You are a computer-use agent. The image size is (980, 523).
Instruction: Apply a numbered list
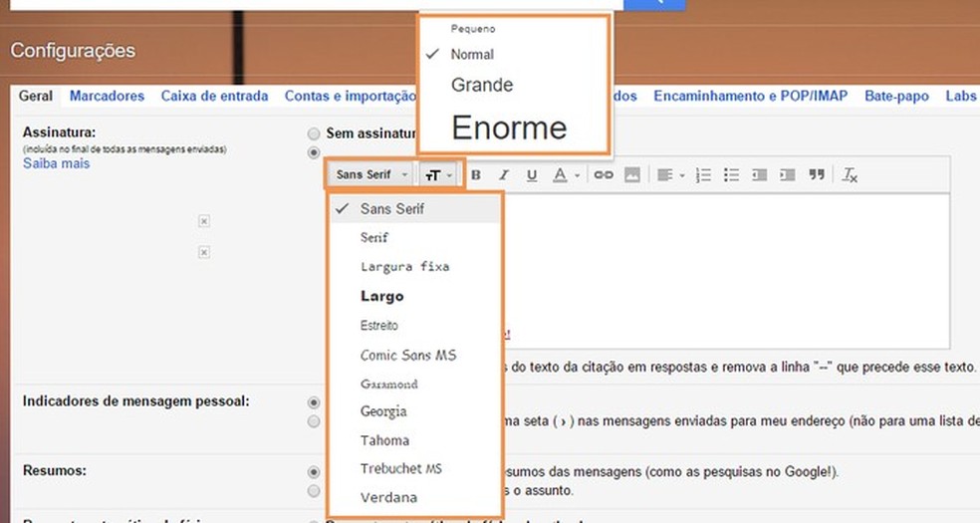[703, 175]
